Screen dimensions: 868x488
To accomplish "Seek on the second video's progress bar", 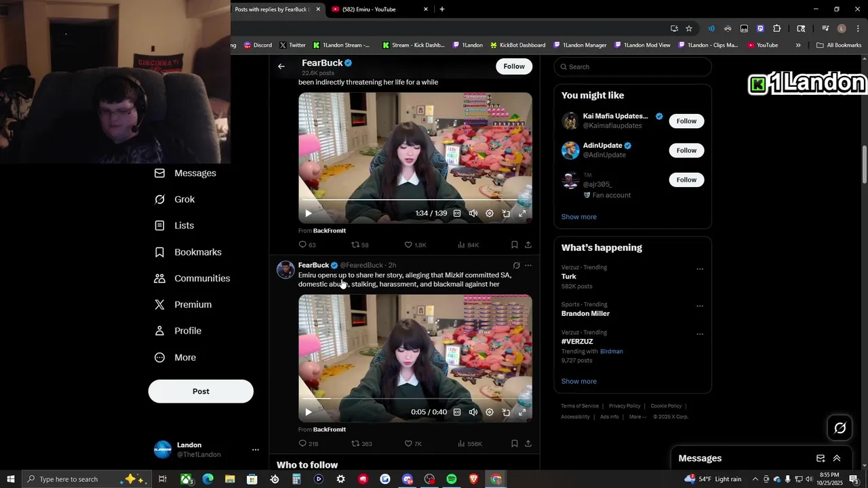I will click(415, 399).
